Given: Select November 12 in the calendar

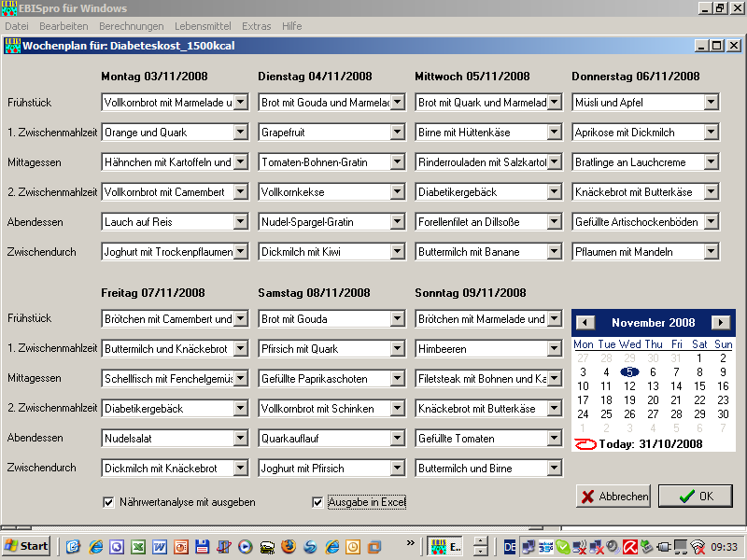Looking at the screenshot, I should pyautogui.click(x=629, y=386).
